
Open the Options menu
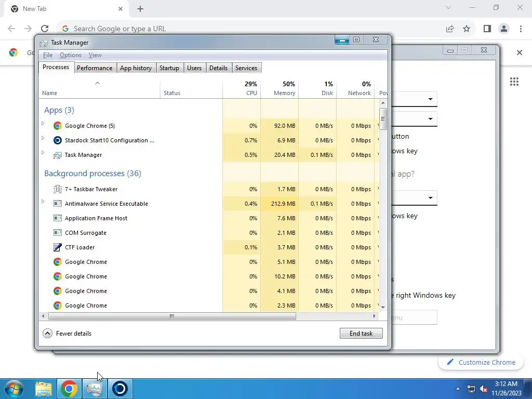(x=71, y=55)
